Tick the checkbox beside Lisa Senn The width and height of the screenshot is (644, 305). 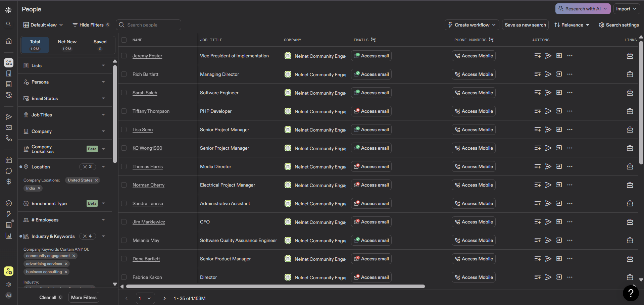(x=124, y=130)
